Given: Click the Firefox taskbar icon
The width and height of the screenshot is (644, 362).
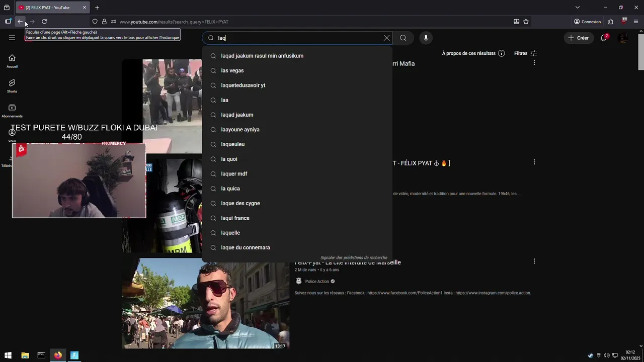Looking at the screenshot, I should click(x=58, y=355).
